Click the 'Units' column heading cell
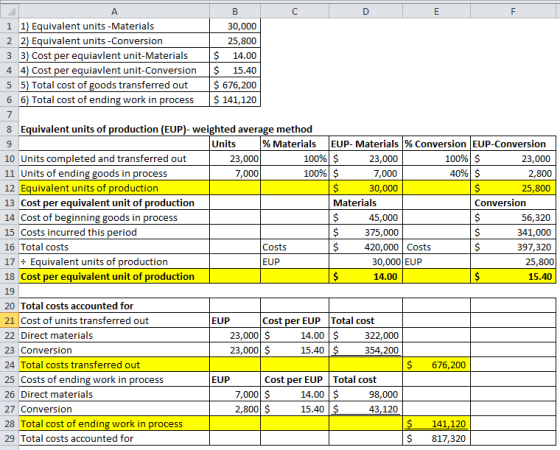 coord(235,144)
